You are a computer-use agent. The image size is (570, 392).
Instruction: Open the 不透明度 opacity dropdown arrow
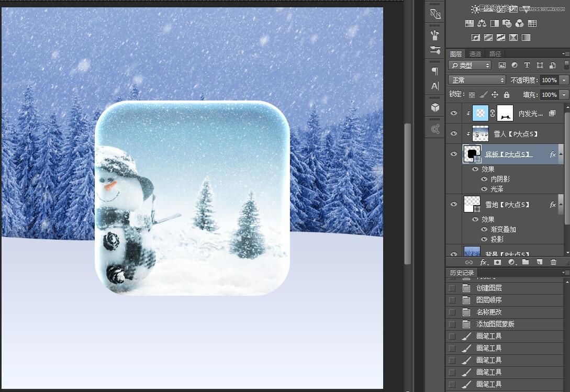point(564,80)
